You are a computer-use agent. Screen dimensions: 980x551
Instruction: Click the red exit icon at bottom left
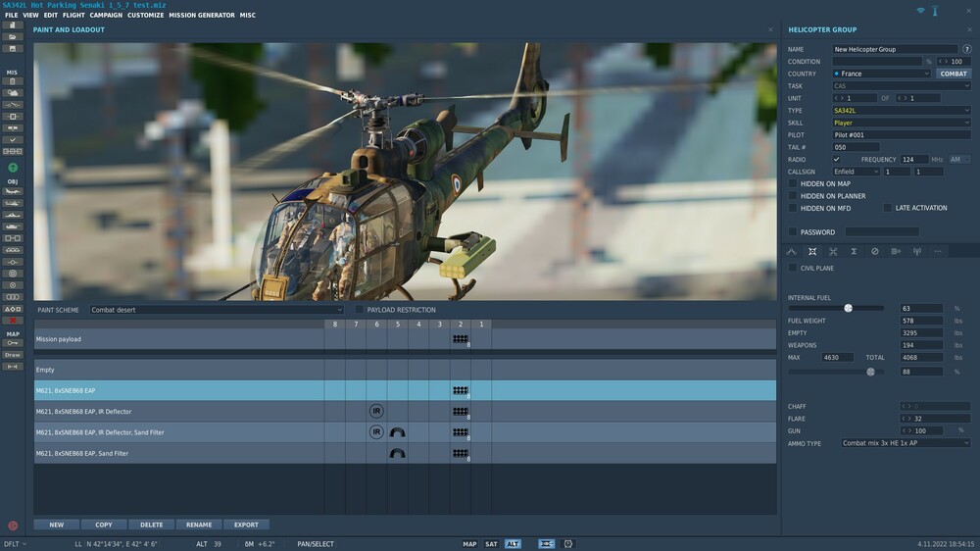tap(13, 526)
